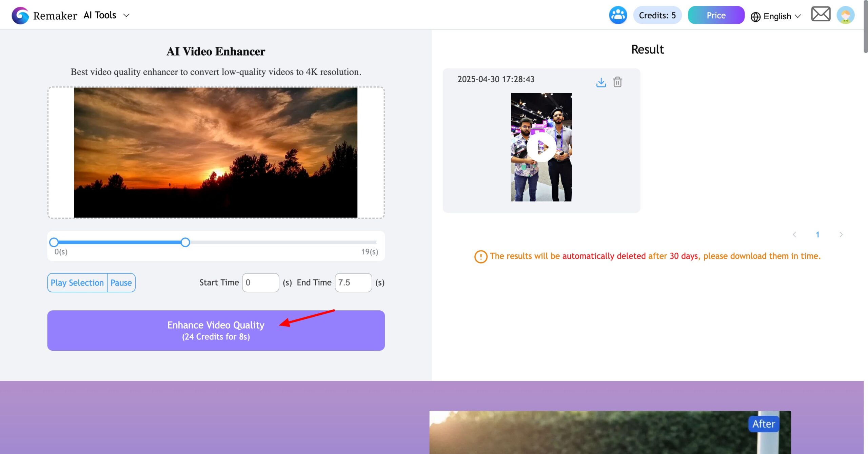Open the mail inbox envelope icon
868x454 pixels.
(821, 14)
